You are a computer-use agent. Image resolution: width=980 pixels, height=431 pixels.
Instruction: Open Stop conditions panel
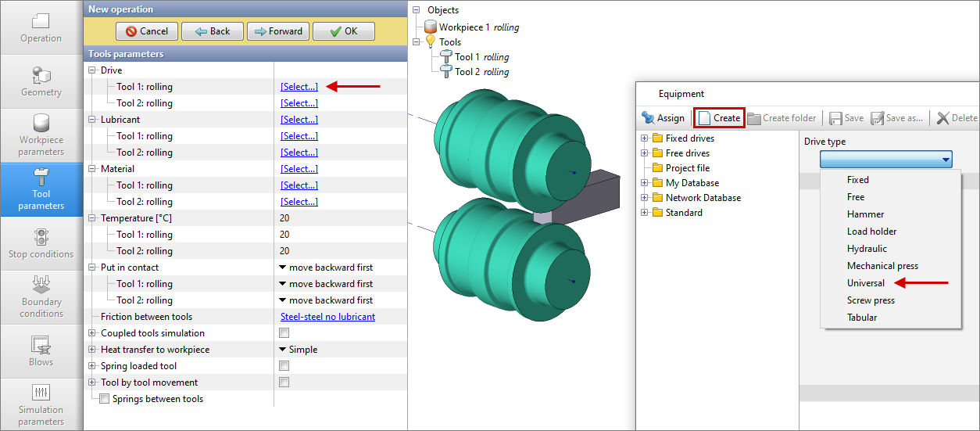coord(41,243)
